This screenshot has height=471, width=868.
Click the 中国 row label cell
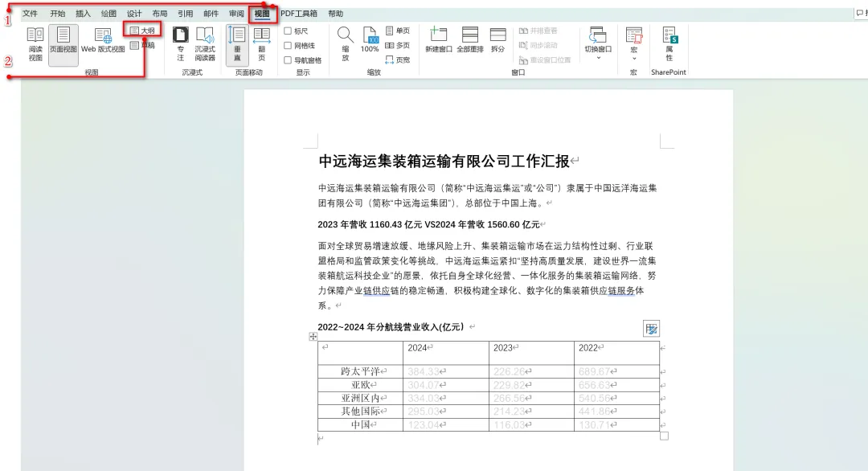360,424
